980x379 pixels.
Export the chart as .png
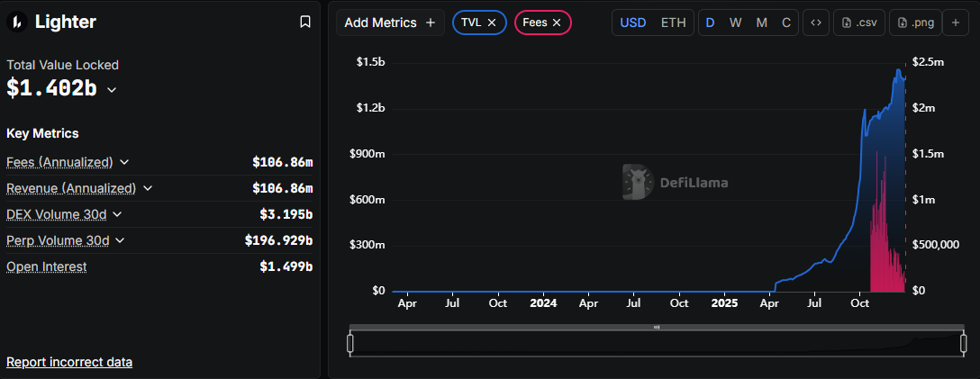coord(914,23)
